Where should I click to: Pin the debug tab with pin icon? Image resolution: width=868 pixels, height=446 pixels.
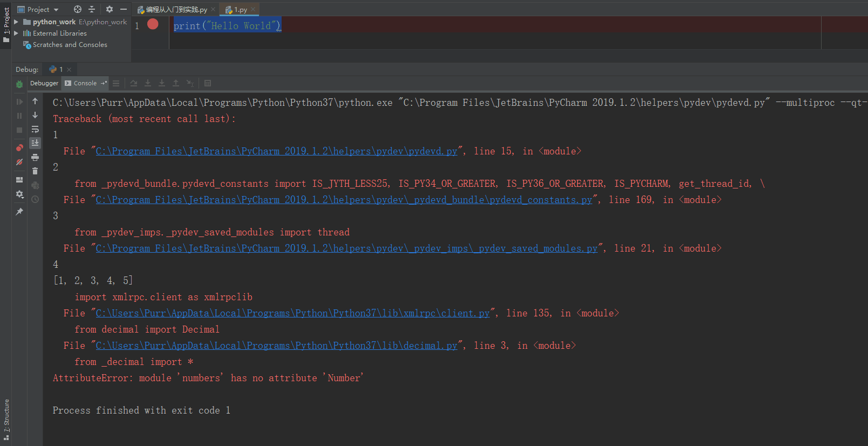(19, 212)
